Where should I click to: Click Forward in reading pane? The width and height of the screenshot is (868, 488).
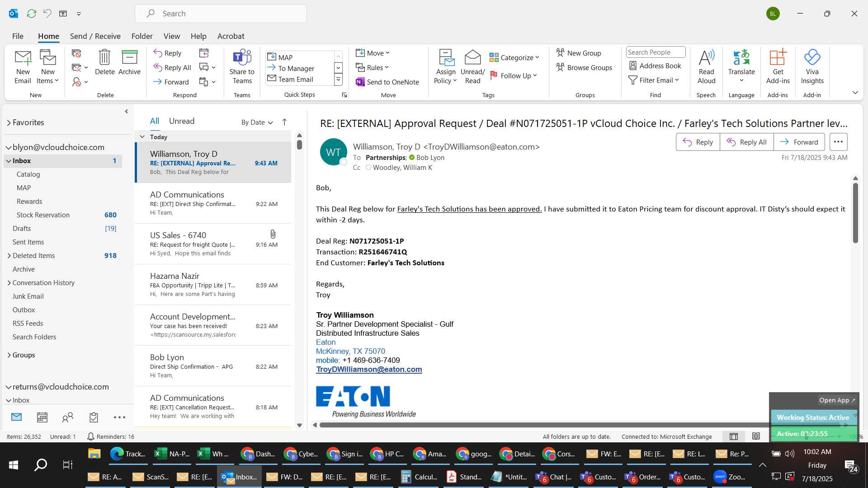point(799,142)
